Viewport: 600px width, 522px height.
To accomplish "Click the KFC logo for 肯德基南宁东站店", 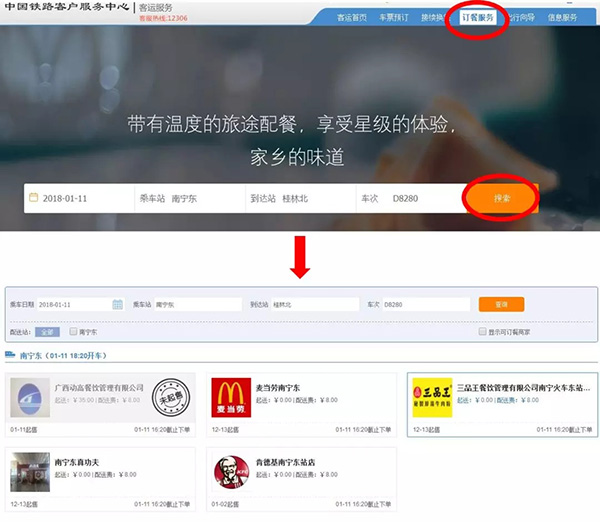I will [x=231, y=472].
